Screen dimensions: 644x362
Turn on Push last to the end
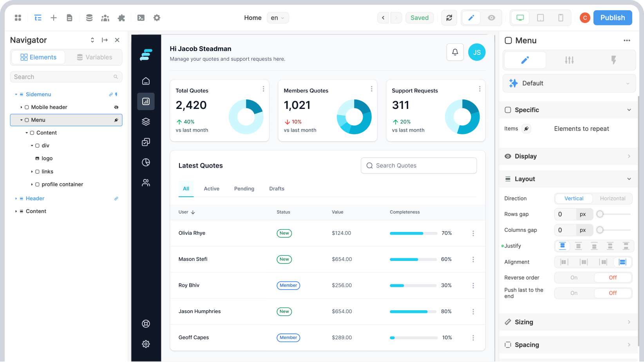[573, 293]
